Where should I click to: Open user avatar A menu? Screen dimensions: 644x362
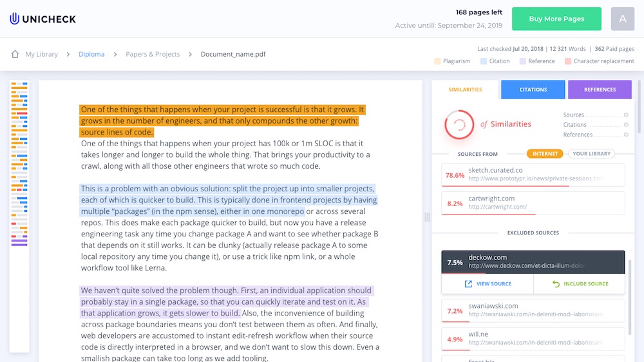pyautogui.click(x=622, y=19)
